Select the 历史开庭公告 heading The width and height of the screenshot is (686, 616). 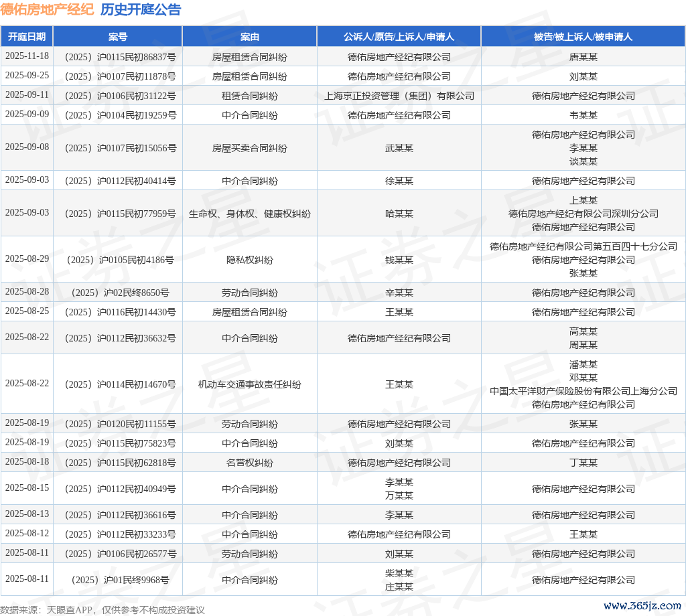(141, 9)
